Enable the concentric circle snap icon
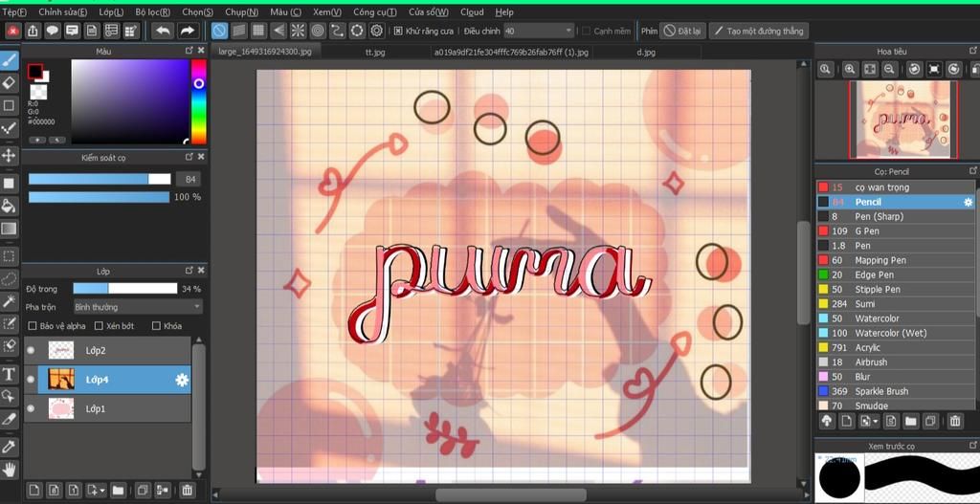980x504 pixels. (318, 31)
